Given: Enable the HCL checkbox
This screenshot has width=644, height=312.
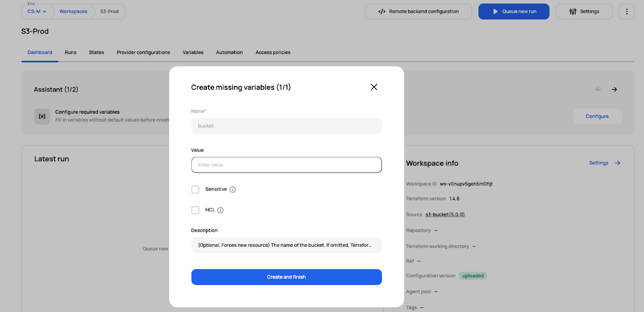Looking at the screenshot, I should pos(195,210).
